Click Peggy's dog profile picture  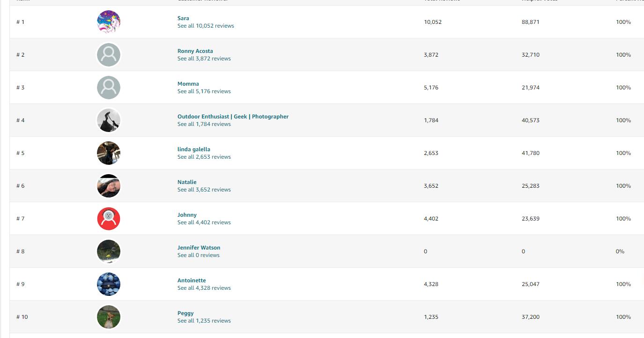pos(109,317)
